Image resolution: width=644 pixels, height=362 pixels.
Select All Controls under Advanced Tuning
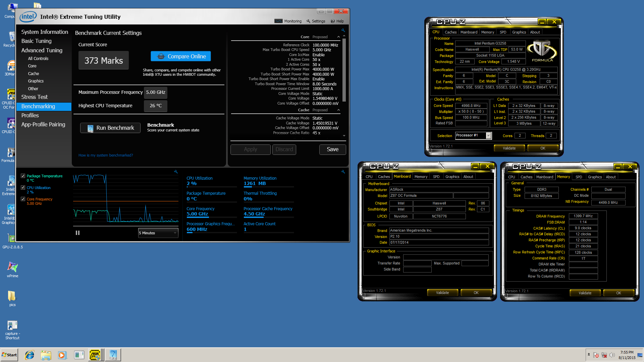click(38, 58)
